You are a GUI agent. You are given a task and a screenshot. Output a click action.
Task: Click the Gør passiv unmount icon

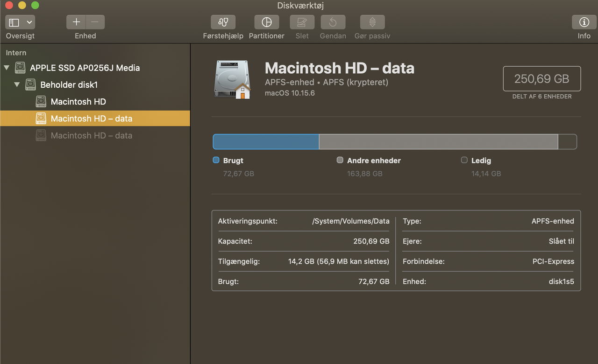372,22
